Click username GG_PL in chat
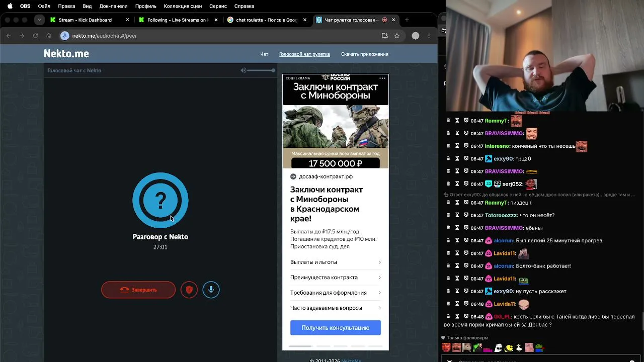This screenshot has height=362, width=644. (x=502, y=317)
